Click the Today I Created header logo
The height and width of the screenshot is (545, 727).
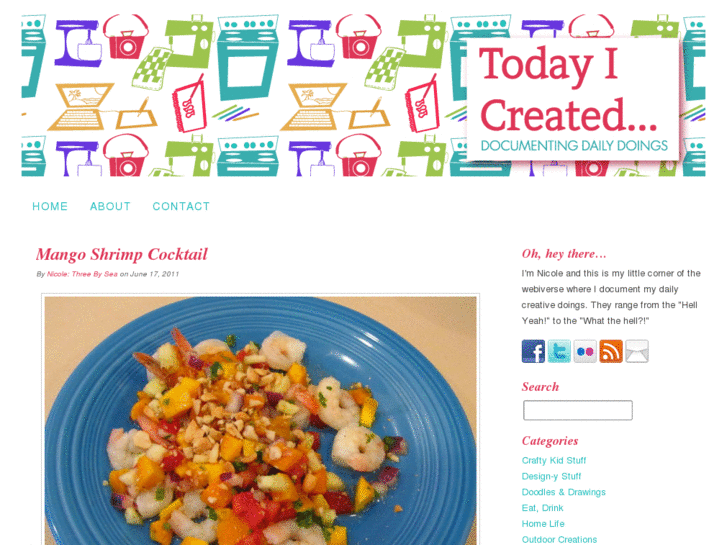pos(573,99)
